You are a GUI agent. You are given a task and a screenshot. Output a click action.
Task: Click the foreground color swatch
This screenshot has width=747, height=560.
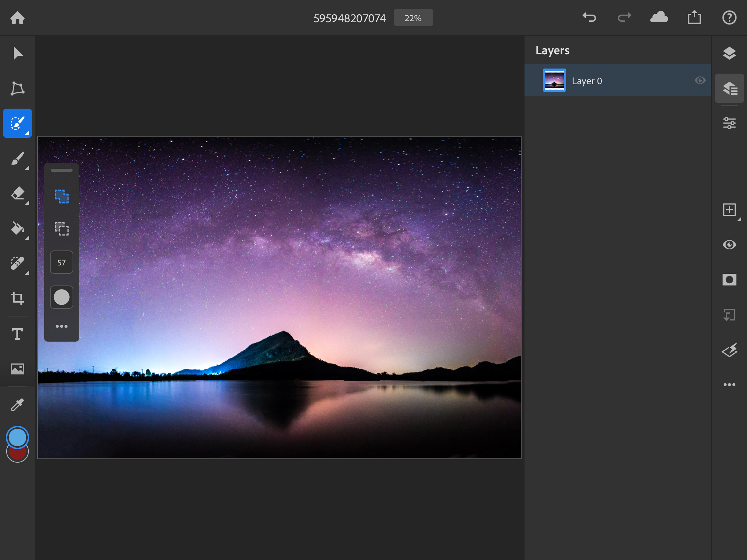17,437
